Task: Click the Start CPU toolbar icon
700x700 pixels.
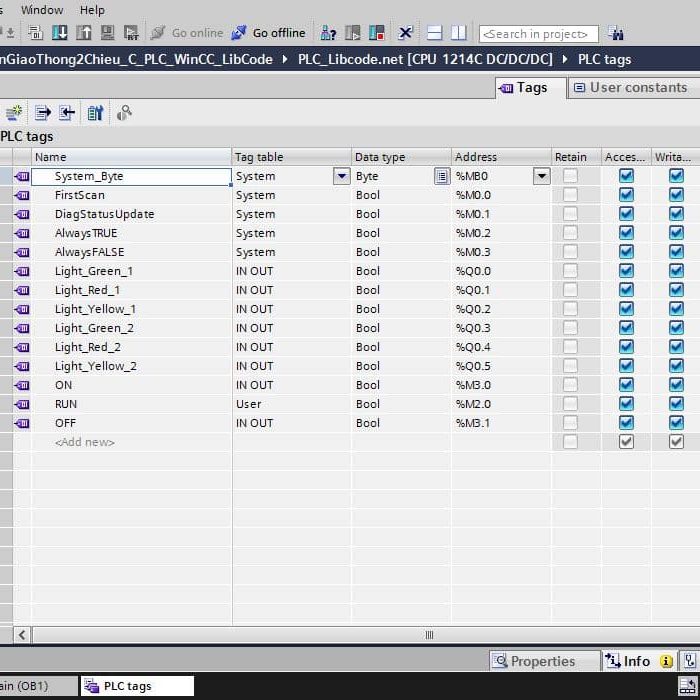Action: [353, 33]
